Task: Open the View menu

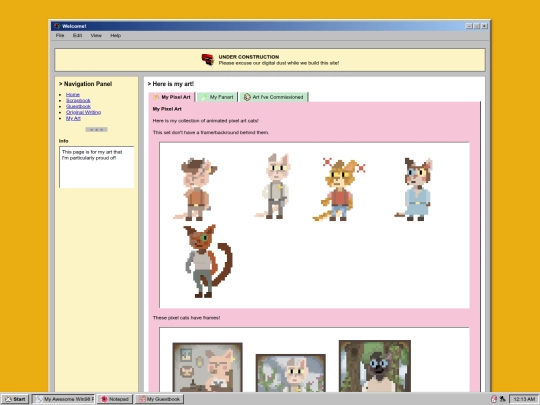Action: [x=96, y=35]
